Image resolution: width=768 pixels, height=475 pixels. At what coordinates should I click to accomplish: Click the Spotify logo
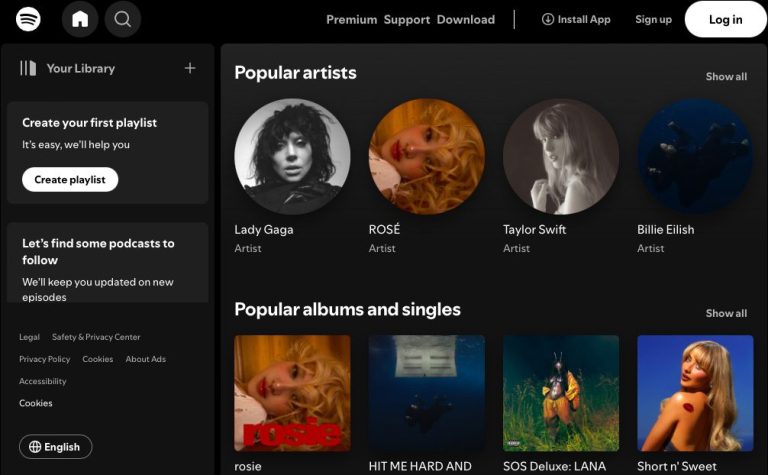coord(28,19)
